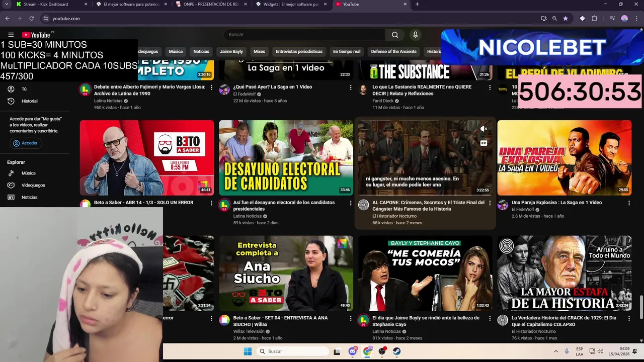Click the Me comería tus mocos thumbnail

425,273
